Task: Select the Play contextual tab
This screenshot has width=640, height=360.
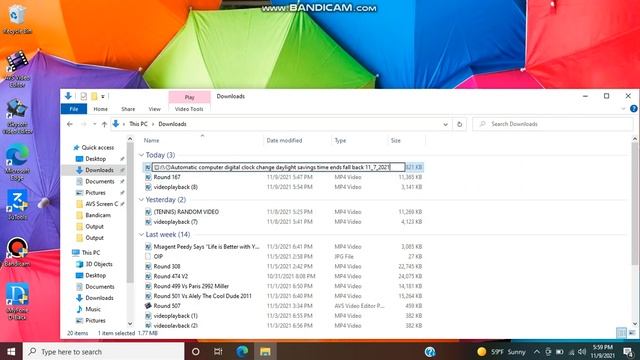Action: 189,97
